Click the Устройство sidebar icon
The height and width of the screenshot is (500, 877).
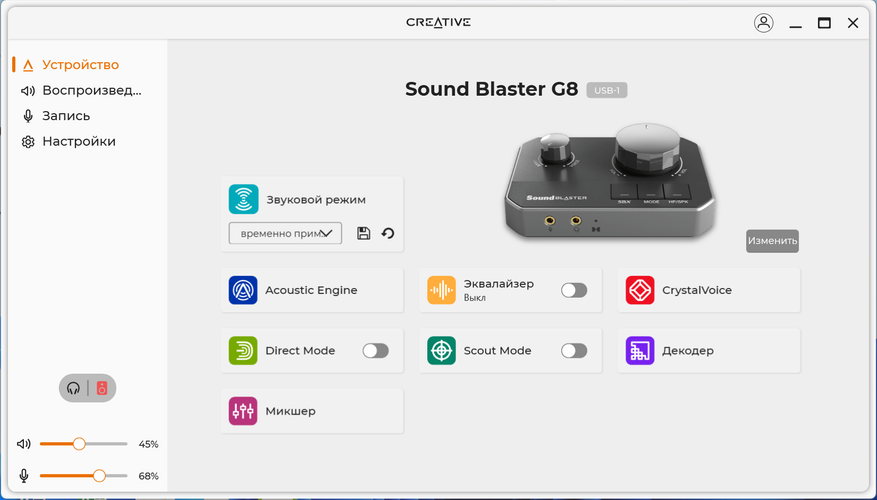[x=28, y=65]
